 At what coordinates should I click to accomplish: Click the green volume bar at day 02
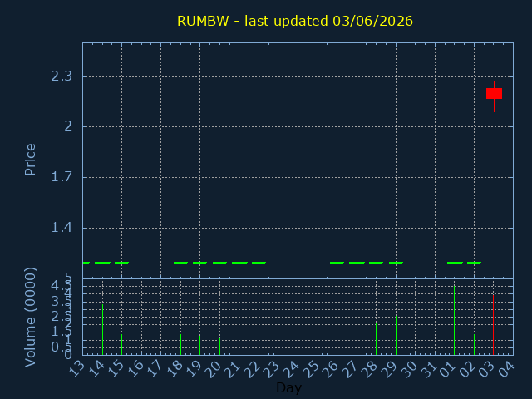point(475,345)
